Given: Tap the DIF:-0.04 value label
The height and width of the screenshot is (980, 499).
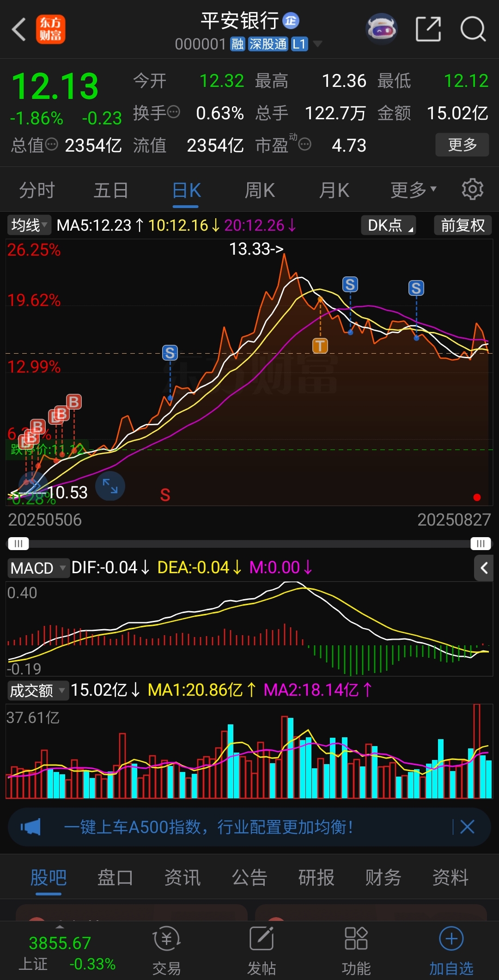Looking at the screenshot, I should point(110,568).
